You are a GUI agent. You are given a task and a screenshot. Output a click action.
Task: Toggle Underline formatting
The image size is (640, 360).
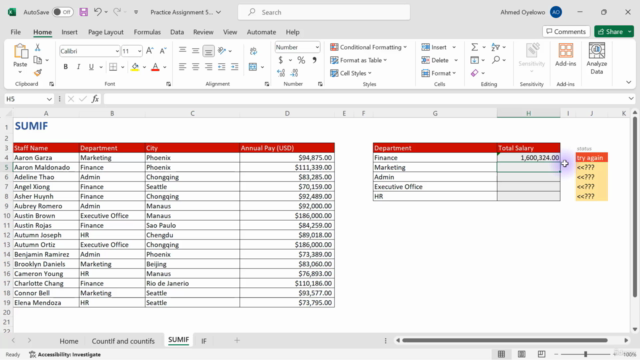(91, 67)
